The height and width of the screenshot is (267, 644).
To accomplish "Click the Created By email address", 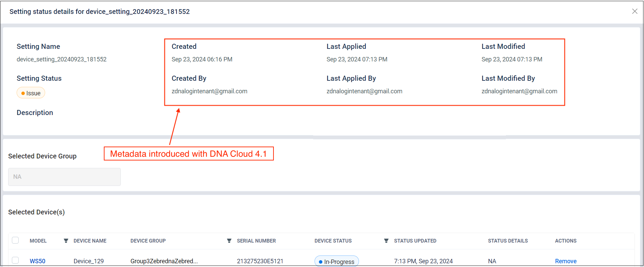I will [x=209, y=91].
